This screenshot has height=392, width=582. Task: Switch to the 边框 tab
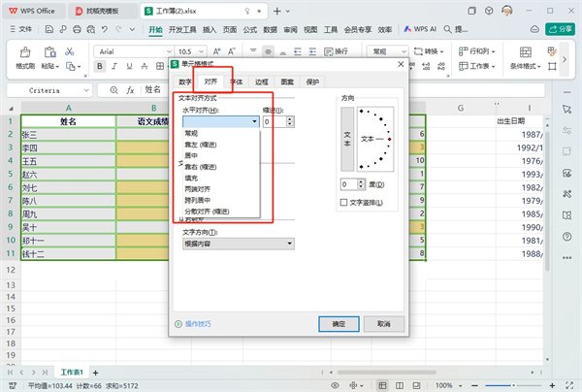tap(262, 83)
